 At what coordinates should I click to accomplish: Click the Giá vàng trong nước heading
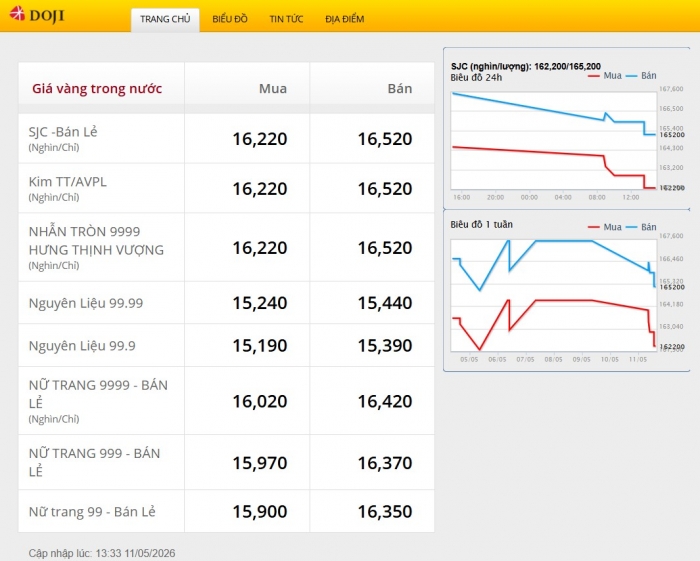97,88
